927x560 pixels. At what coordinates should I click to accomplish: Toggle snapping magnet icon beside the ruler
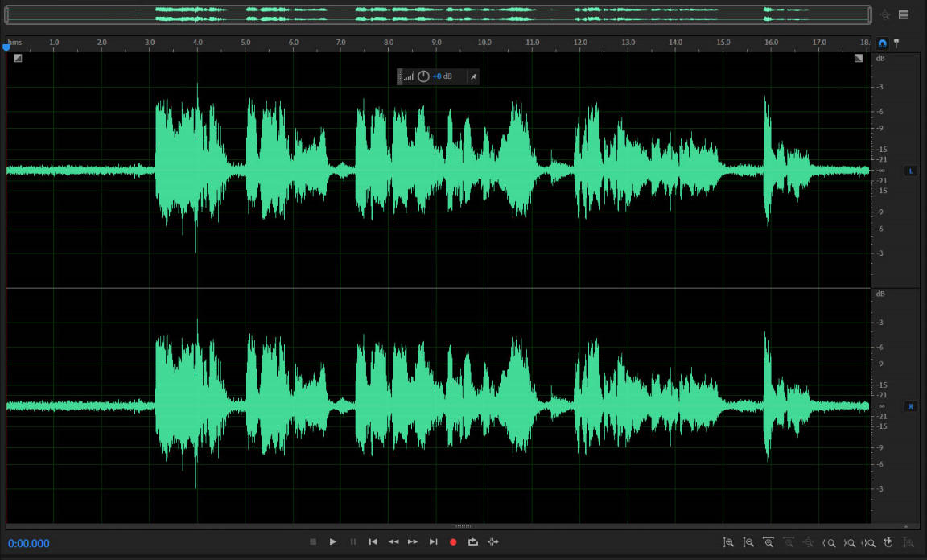tap(882, 43)
